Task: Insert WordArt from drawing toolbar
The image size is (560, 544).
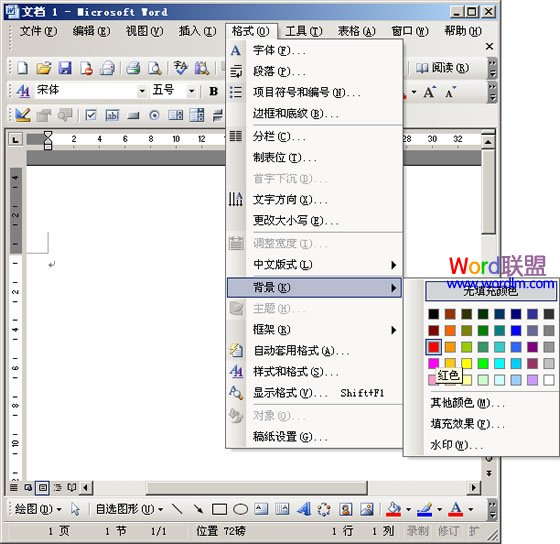Action: click(x=303, y=509)
